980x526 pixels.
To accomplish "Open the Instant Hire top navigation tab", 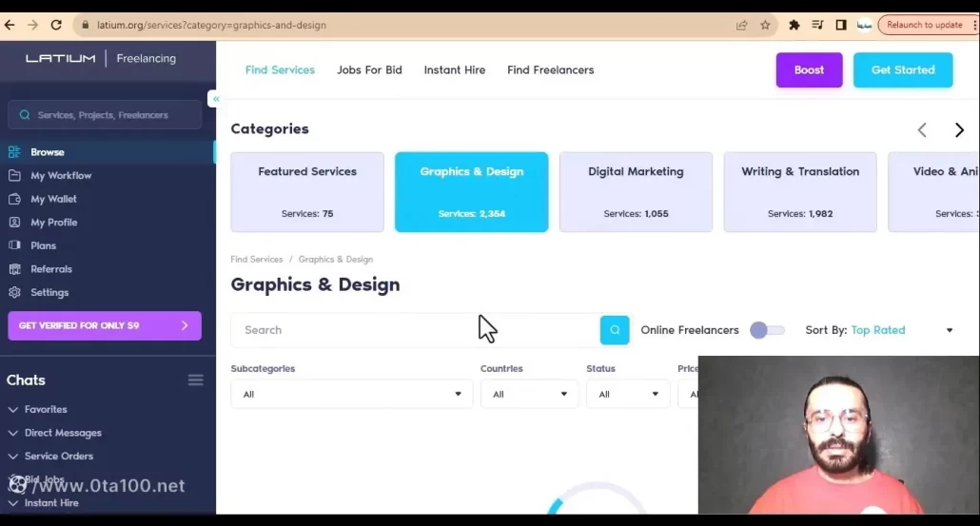I will click(x=455, y=70).
